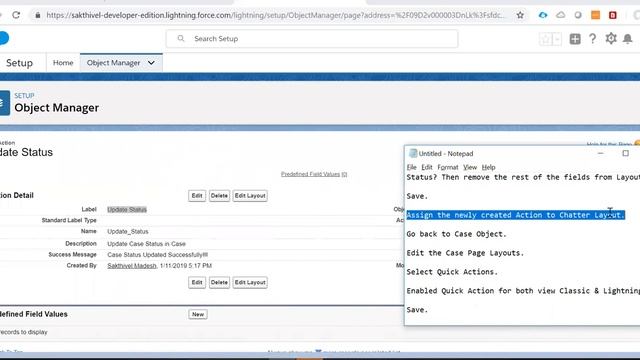Reload the browser page
The height and width of the screenshot is (360, 640).
click(16, 15)
